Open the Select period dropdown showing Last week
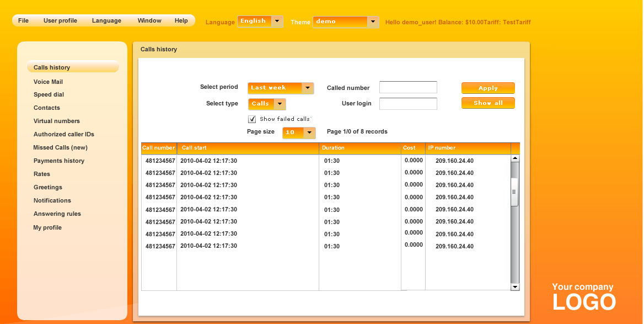Screen dimensions: 644x324 pos(280,87)
